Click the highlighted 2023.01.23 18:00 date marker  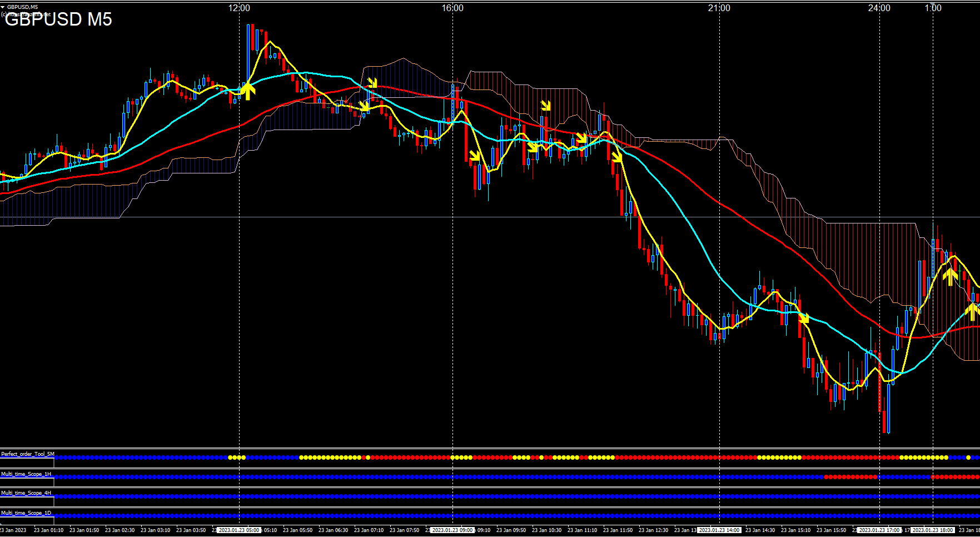pos(933,530)
